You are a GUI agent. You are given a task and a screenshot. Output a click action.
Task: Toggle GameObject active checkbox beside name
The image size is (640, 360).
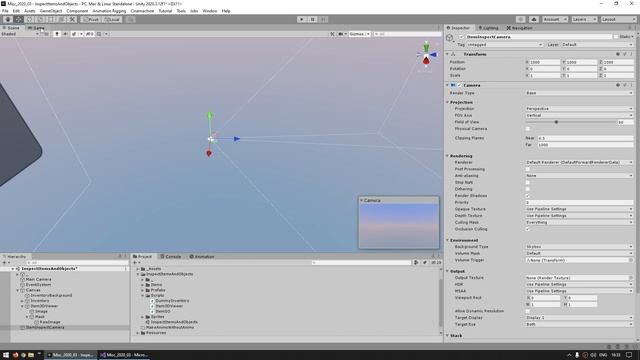(462, 37)
